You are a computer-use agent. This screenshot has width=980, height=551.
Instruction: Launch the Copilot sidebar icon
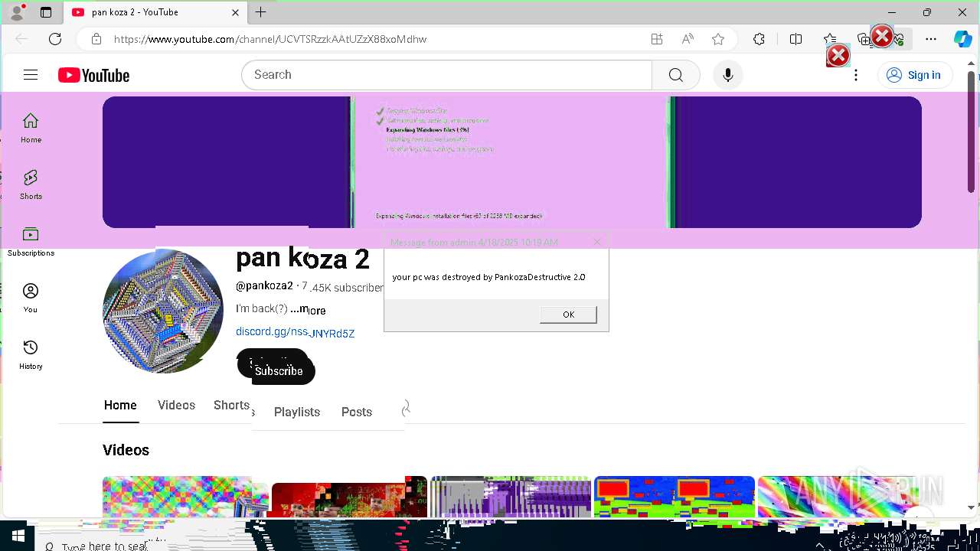click(962, 39)
